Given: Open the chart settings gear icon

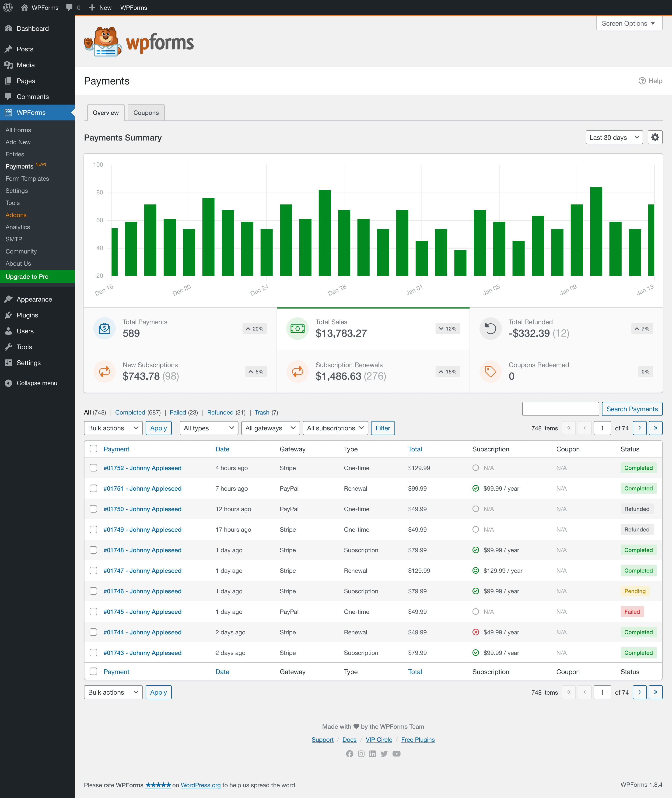Looking at the screenshot, I should 655,137.
